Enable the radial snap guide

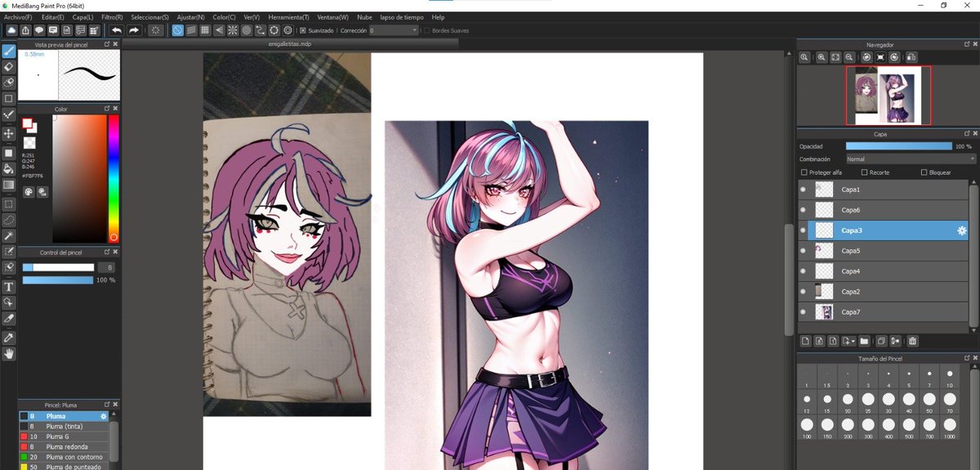(x=232, y=30)
